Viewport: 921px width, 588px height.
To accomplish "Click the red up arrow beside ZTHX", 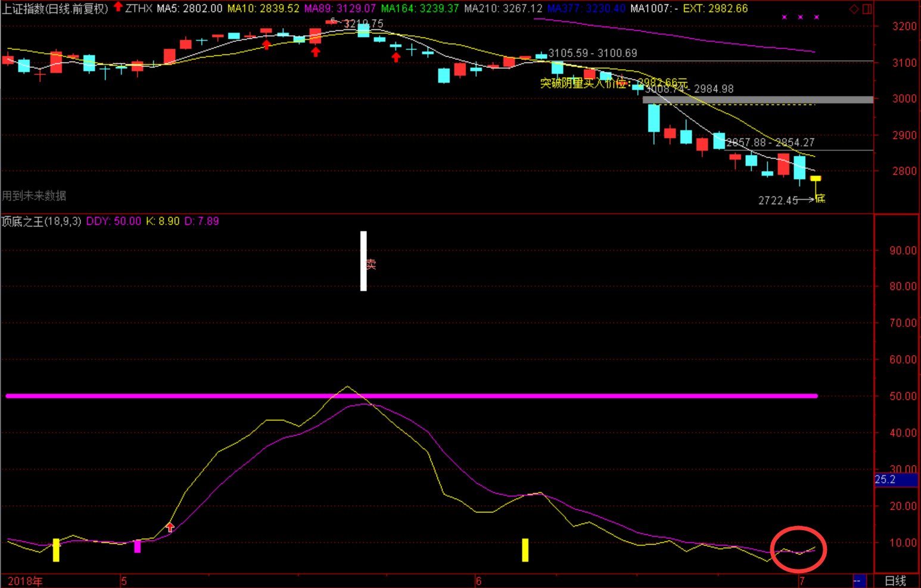I will [118, 7].
